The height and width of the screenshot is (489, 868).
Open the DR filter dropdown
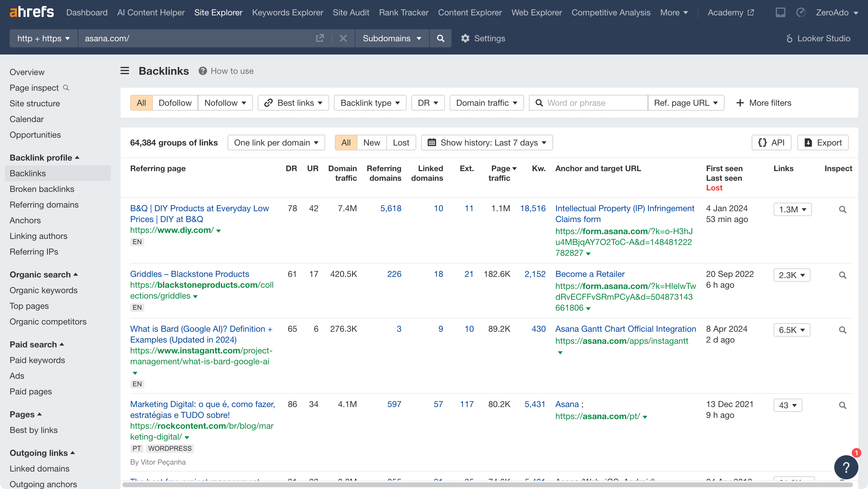click(x=428, y=103)
